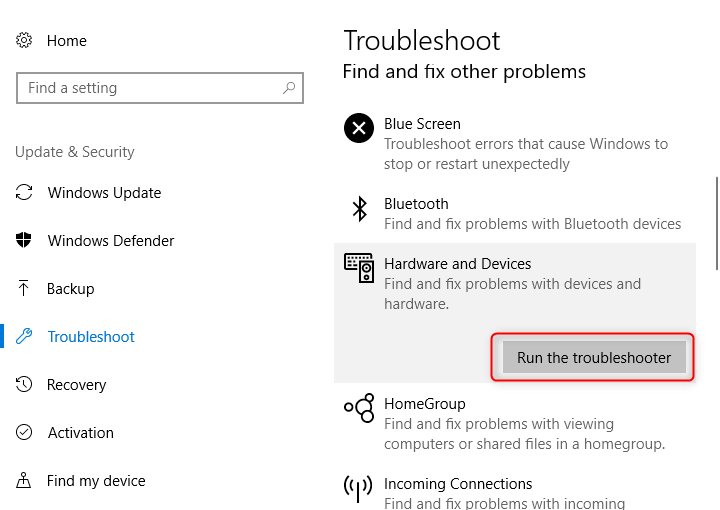Click the Home gear icon
This screenshot has height=510, width=720.
pos(24,40)
